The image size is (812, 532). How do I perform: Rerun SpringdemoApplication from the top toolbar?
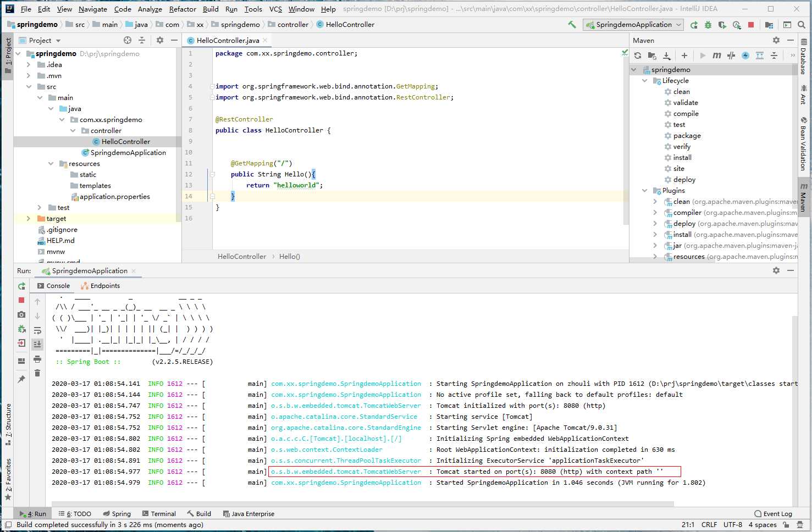tap(694, 25)
